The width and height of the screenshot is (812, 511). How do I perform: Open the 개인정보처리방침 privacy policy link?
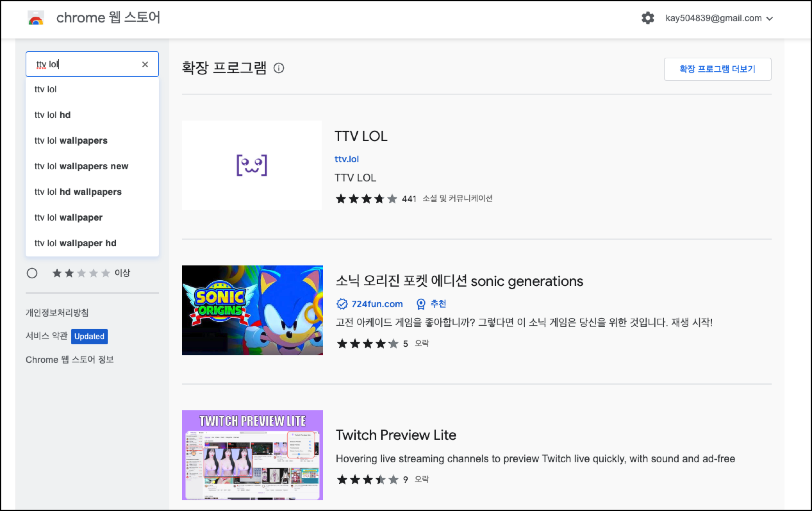click(57, 312)
